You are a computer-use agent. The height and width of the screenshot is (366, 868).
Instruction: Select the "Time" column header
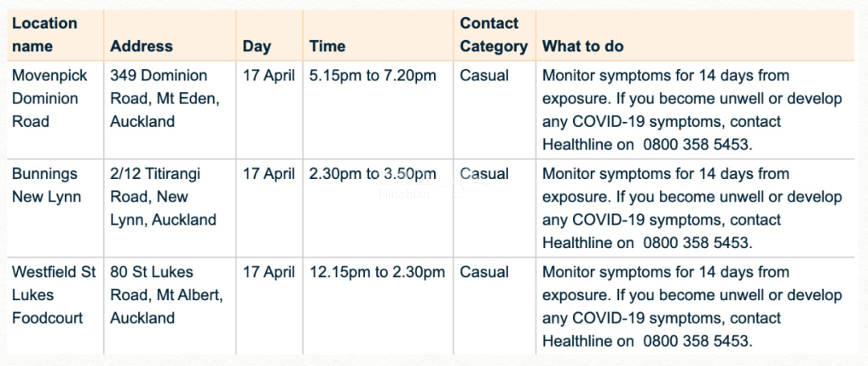tap(327, 47)
